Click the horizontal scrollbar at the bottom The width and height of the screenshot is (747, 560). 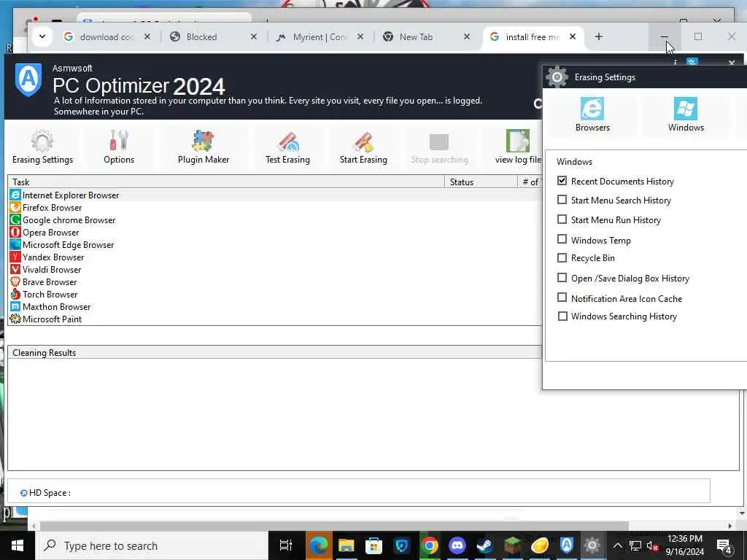333,526
